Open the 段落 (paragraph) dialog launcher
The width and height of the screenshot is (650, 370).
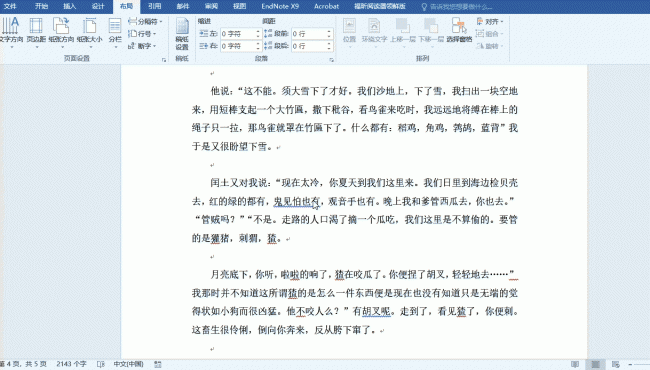pos(332,60)
